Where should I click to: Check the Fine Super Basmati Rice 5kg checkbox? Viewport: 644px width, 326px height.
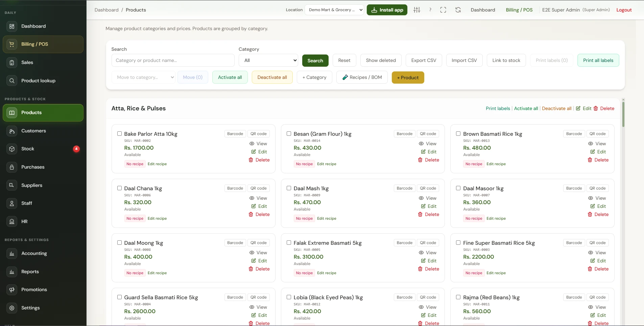point(458,243)
